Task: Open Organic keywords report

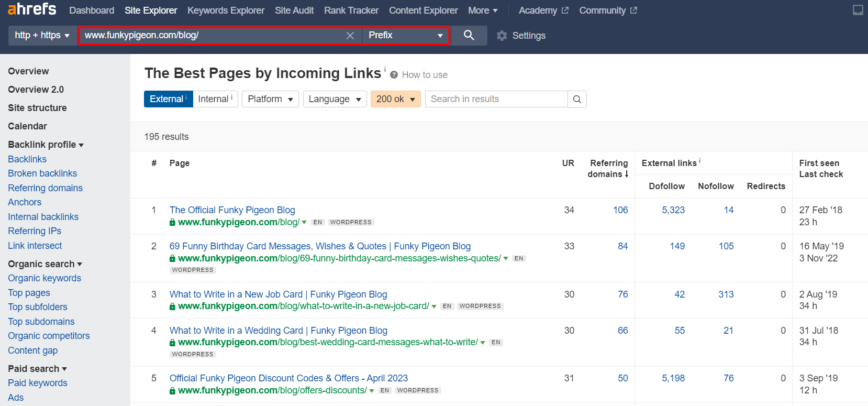Action: coord(44,278)
